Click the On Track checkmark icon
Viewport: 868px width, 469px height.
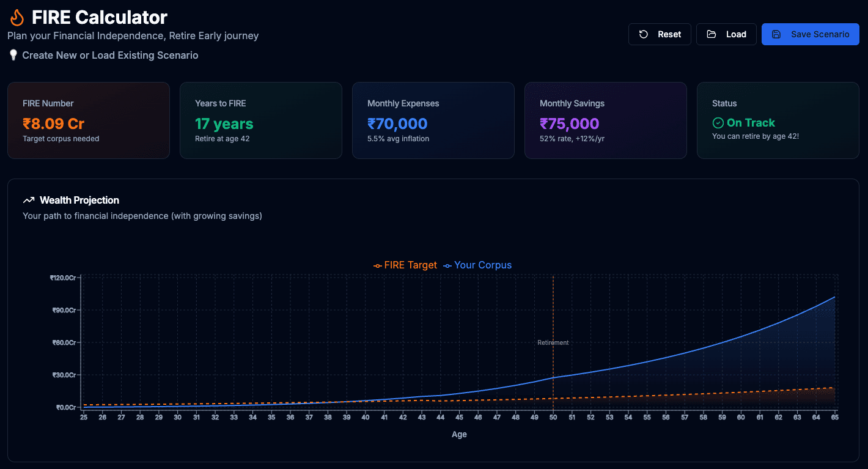pos(718,123)
